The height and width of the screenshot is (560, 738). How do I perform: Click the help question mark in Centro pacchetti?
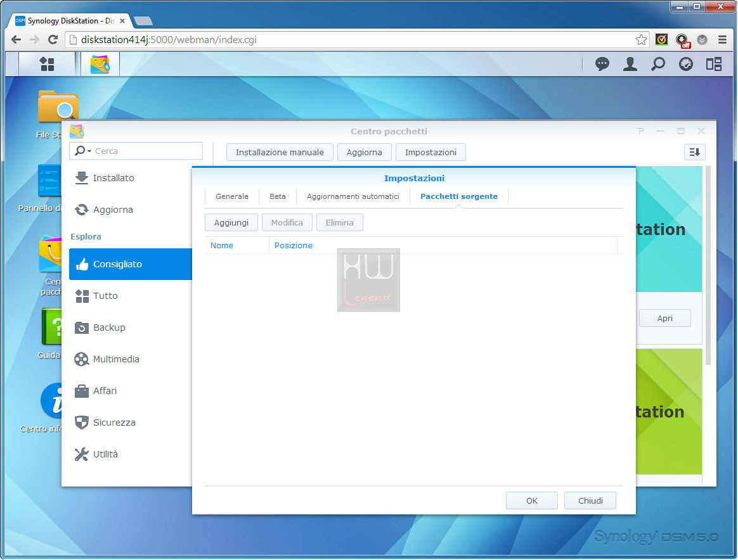(x=640, y=131)
